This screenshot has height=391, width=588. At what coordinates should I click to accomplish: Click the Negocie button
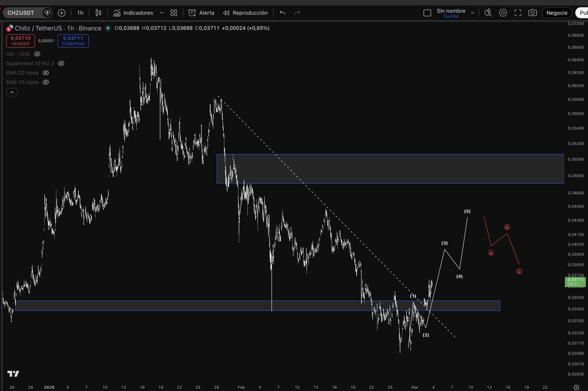pos(557,13)
